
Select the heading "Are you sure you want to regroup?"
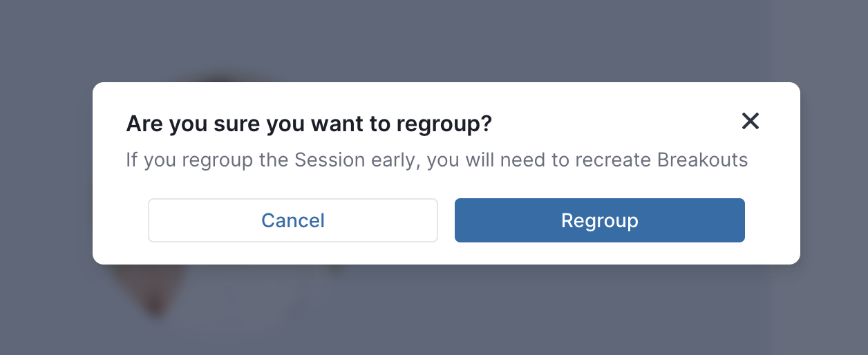[x=309, y=124]
